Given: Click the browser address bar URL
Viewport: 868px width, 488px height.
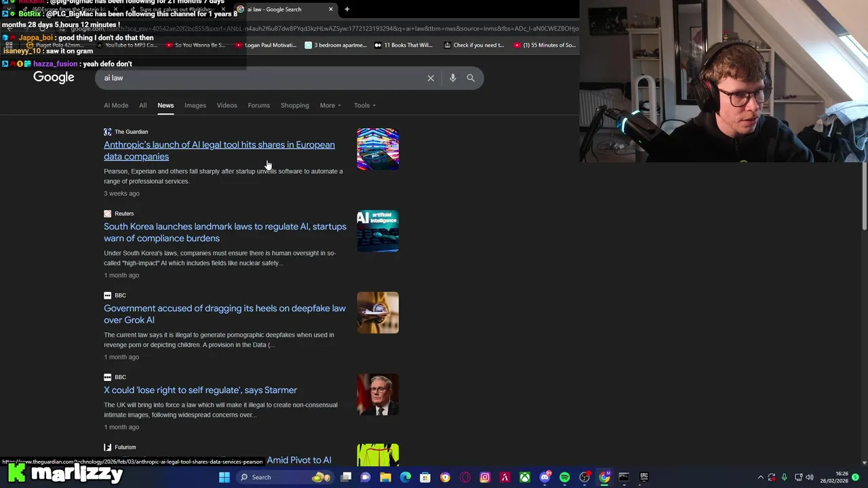Looking at the screenshot, I should (x=325, y=28).
